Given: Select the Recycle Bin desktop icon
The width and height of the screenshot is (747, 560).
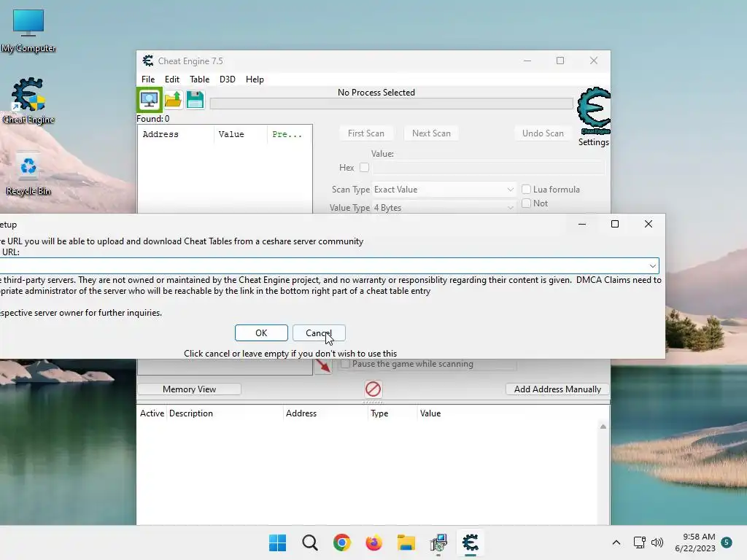Looking at the screenshot, I should click(28, 174).
